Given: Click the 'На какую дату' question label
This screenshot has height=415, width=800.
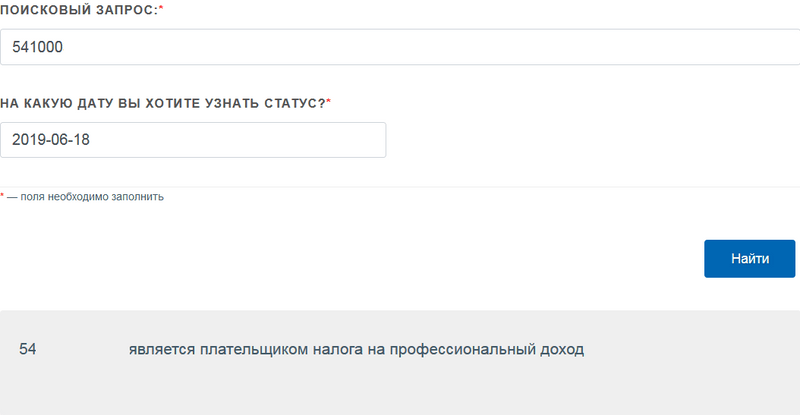Looking at the screenshot, I should pyautogui.click(x=162, y=103).
